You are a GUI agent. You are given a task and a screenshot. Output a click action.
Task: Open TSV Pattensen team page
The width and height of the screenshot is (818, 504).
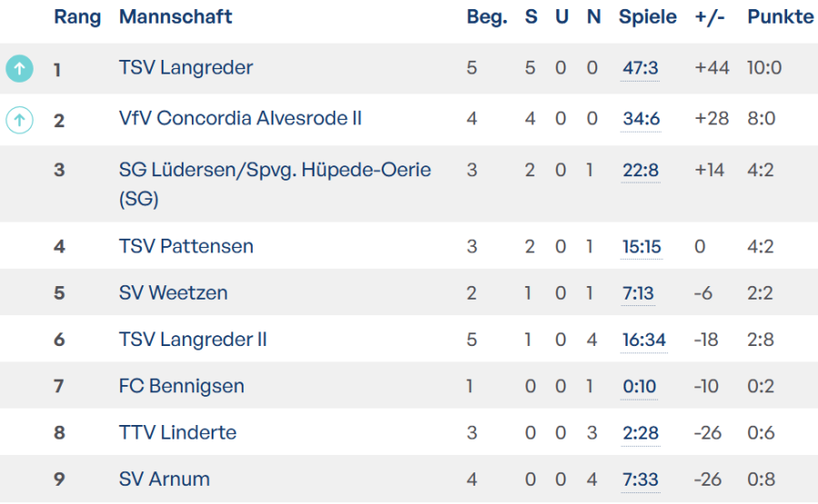[x=185, y=246]
